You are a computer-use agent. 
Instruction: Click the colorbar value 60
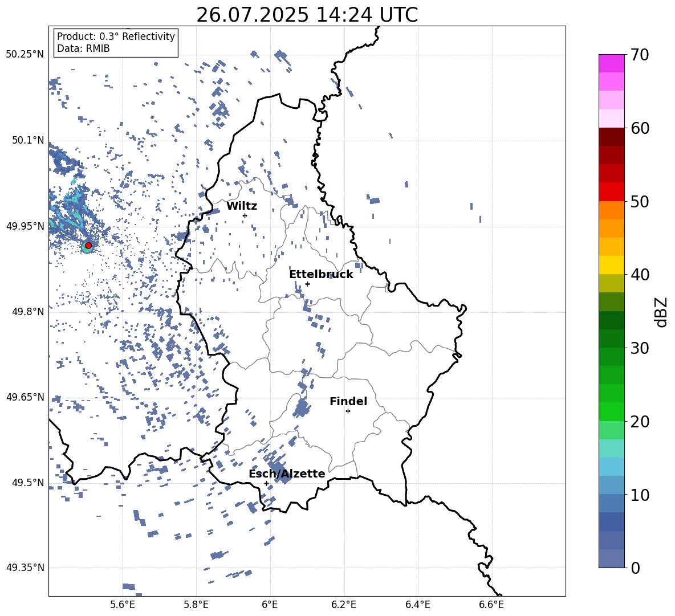[x=640, y=128]
